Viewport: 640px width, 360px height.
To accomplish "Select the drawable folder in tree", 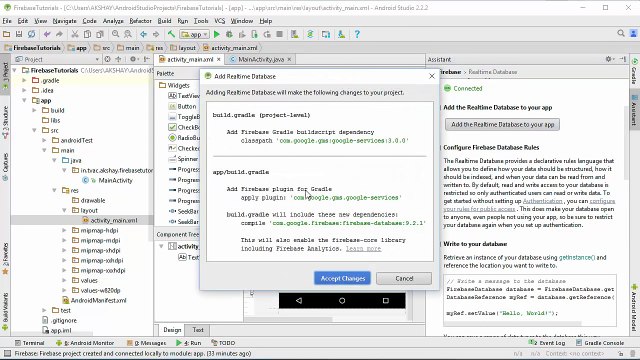I will (93, 200).
